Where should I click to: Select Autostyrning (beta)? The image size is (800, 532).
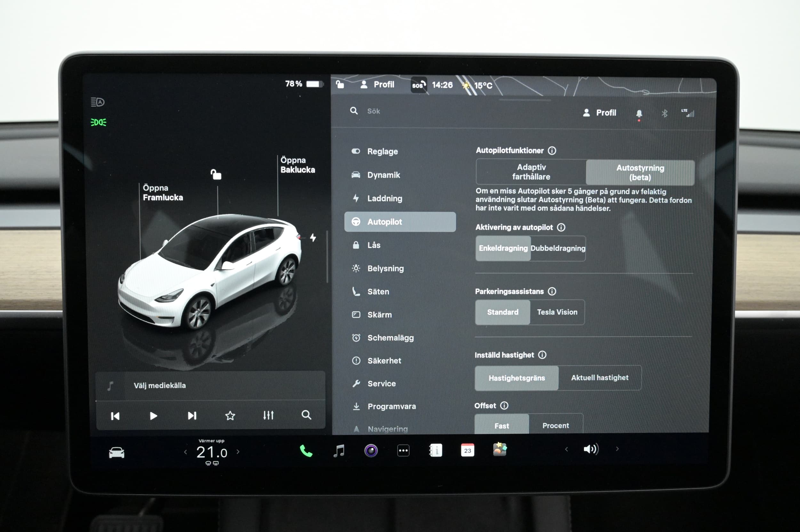(x=640, y=173)
